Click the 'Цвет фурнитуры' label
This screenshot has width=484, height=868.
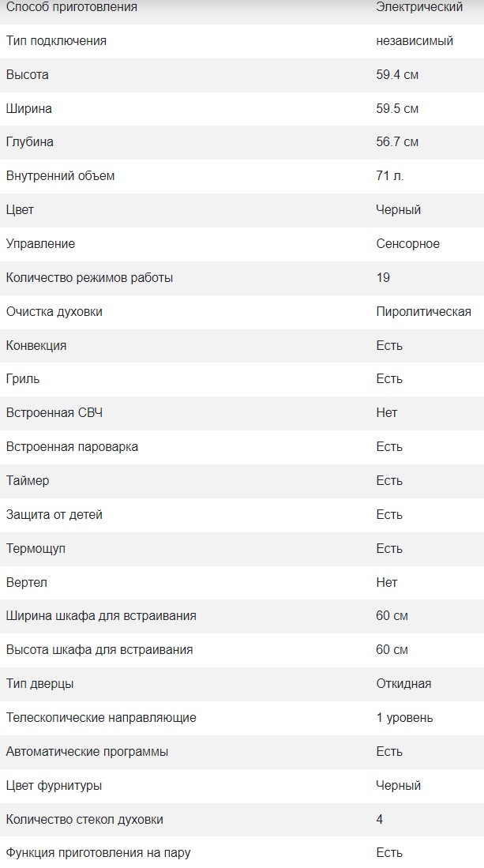[x=54, y=786]
